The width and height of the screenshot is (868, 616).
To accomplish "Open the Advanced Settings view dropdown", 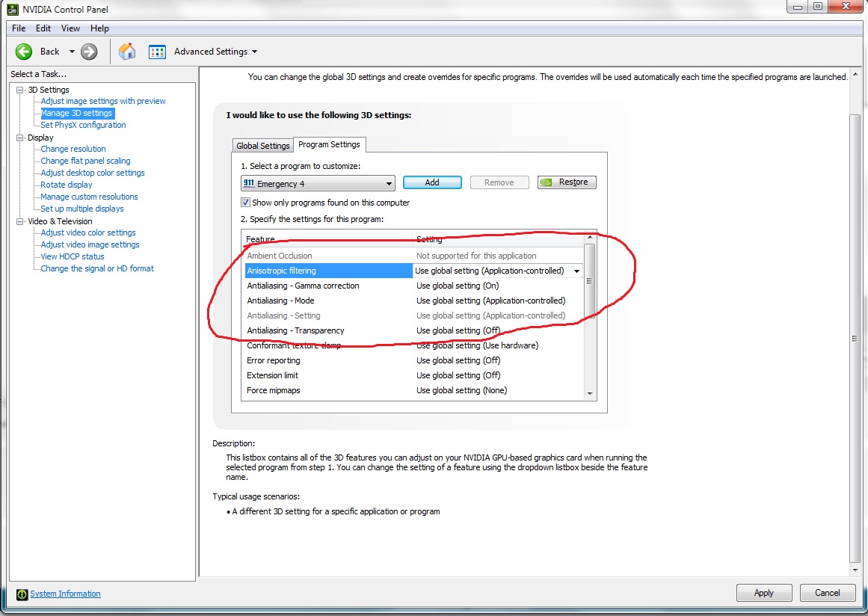I will point(255,52).
